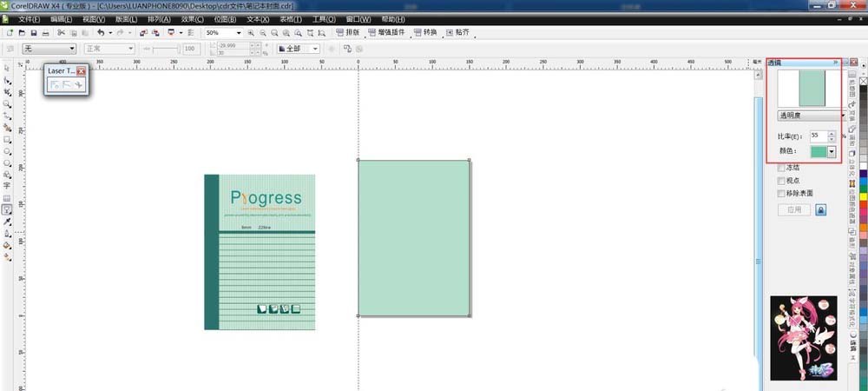Close the Laser T... floating toolbar

[x=81, y=71]
